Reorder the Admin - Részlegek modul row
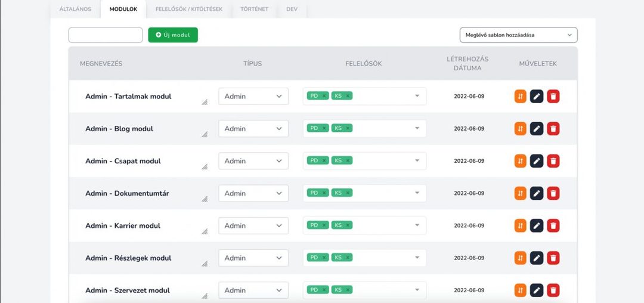This screenshot has height=303, width=644. coord(520,258)
